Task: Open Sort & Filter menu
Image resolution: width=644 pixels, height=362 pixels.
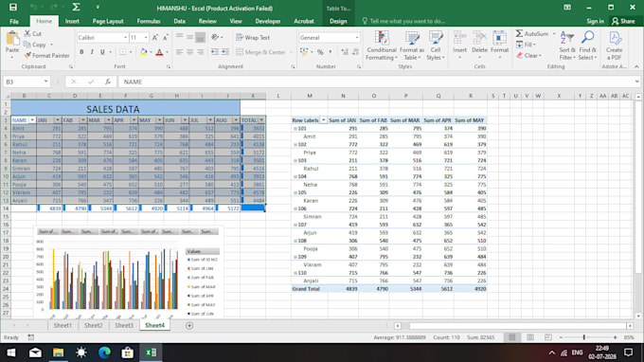Action: (567, 45)
